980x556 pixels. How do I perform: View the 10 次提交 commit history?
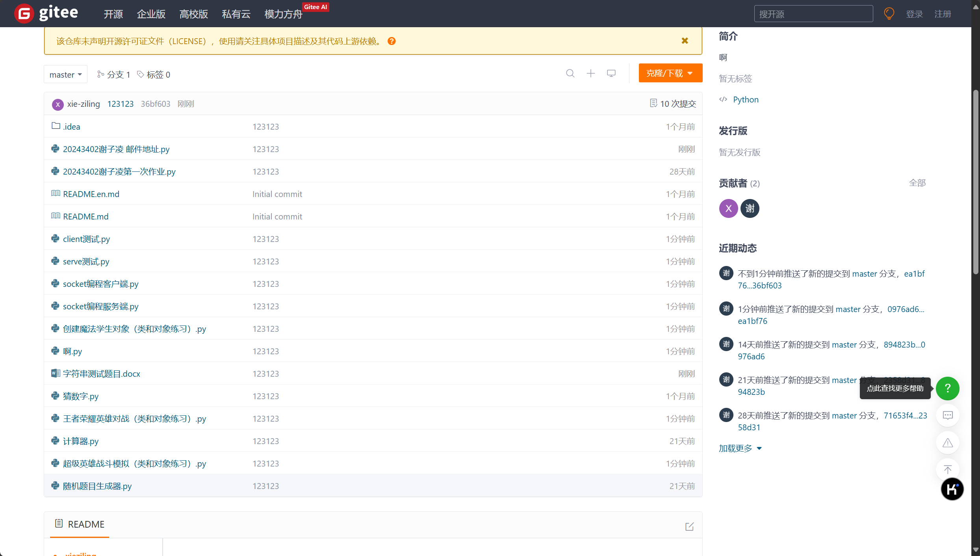(x=673, y=104)
